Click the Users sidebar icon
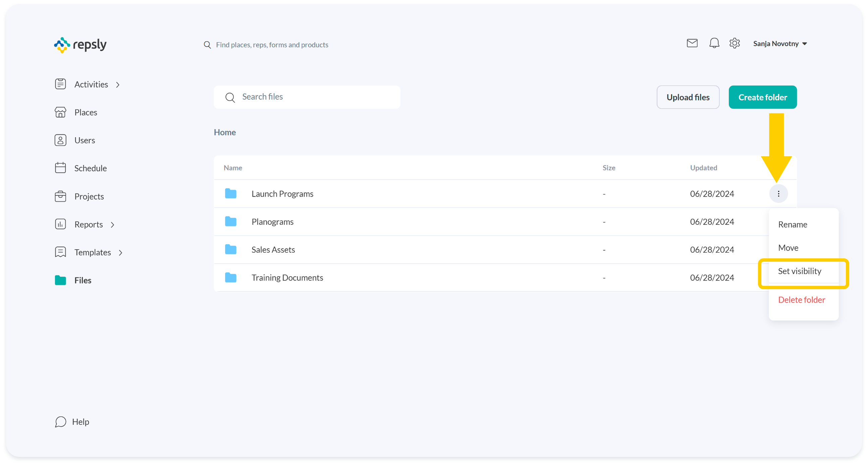 60,140
